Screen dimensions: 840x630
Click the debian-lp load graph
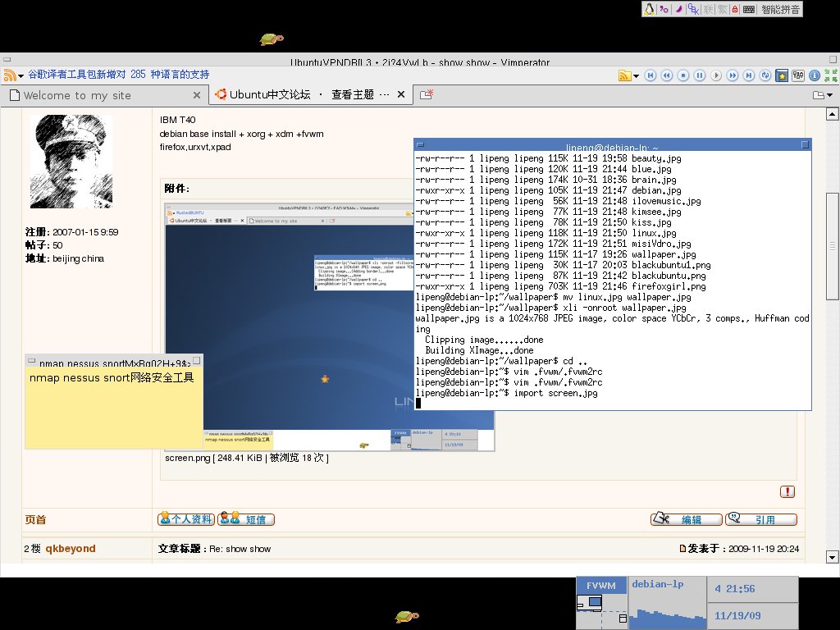pos(667,618)
